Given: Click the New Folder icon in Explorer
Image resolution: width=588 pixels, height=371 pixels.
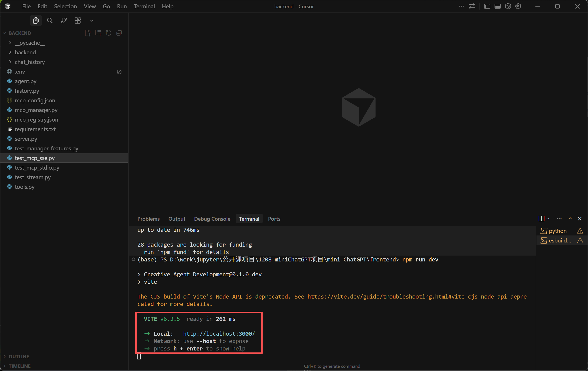Looking at the screenshot, I should pos(98,33).
